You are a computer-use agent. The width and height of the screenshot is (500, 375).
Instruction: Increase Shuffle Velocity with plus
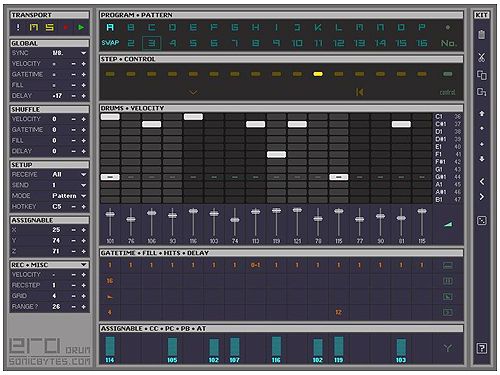pos(84,119)
